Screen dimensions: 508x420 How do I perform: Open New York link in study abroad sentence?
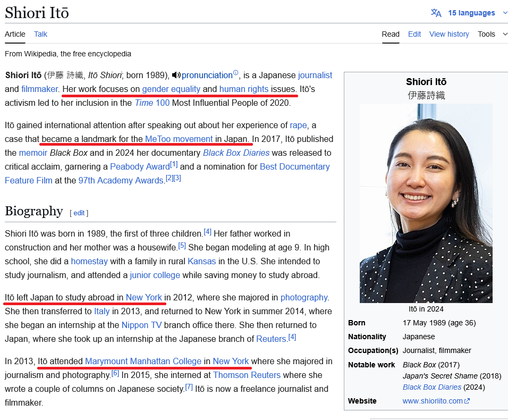[144, 298]
